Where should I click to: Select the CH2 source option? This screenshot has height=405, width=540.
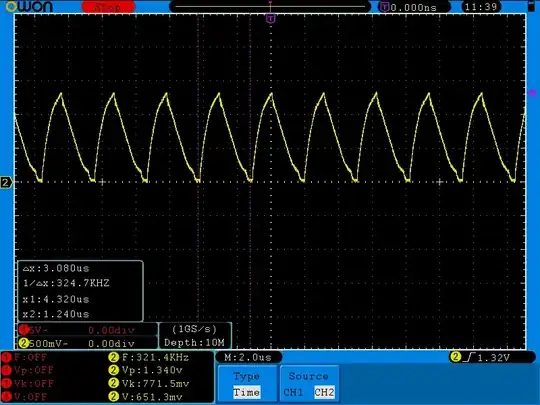tap(324, 392)
